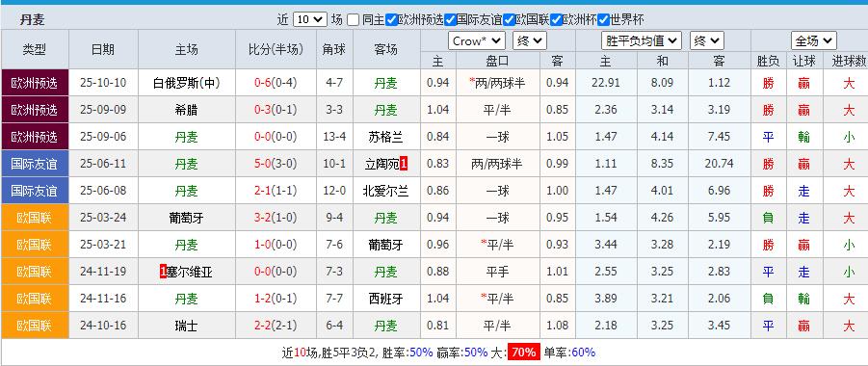Open home team 塞尔维亚

point(190,272)
